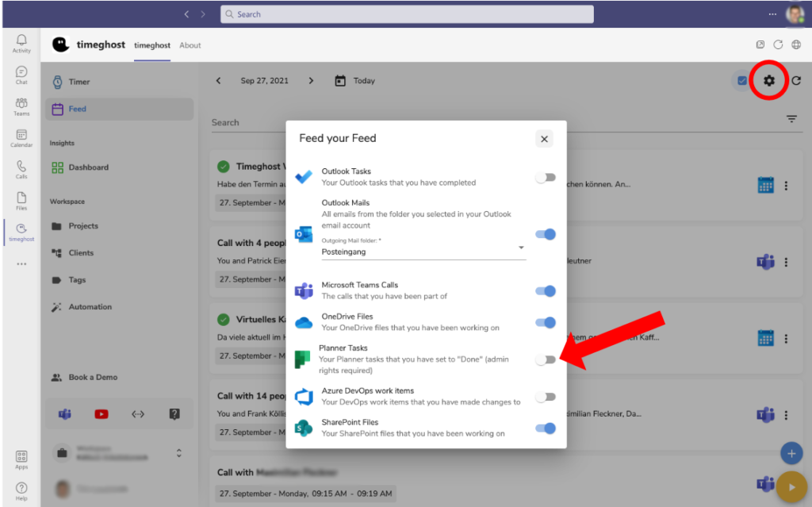Toggle Azure DevOps work items switch
The height and width of the screenshot is (507, 812).
pos(546,397)
